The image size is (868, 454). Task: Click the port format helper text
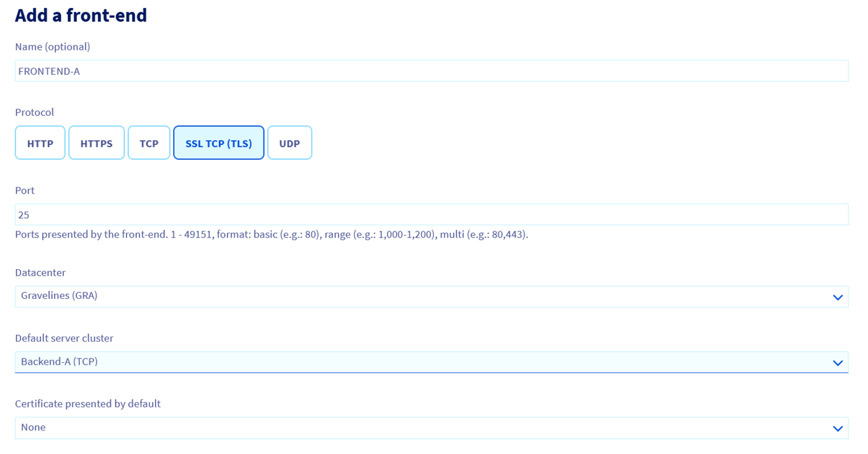point(271,234)
